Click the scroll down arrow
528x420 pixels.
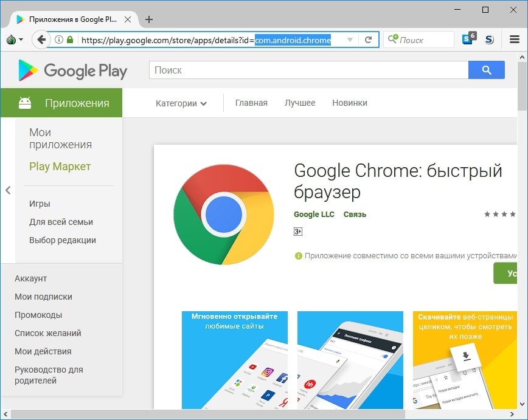tap(522, 404)
